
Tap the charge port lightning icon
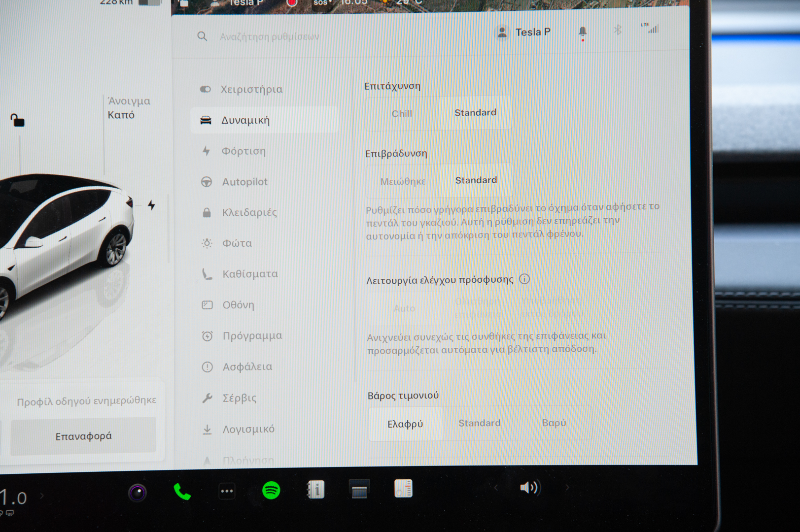pos(151,205)
